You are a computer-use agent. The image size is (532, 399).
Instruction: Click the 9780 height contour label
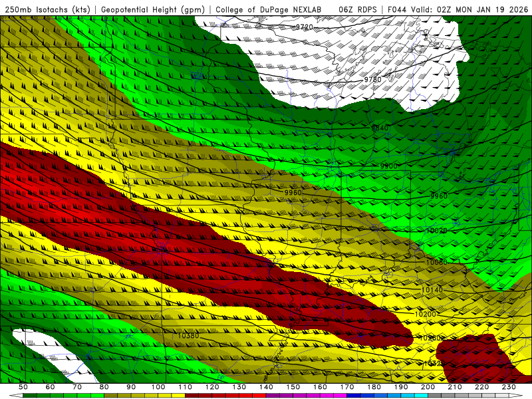372,79
